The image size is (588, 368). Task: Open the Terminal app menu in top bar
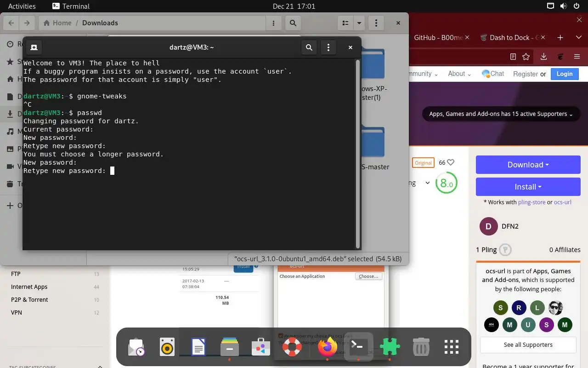click(x=71, y=6)
